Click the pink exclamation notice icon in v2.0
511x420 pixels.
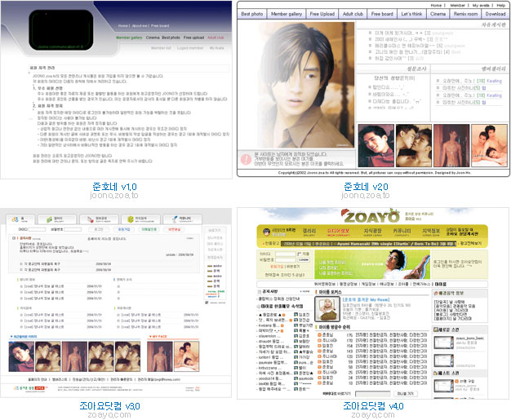[246, 157]
